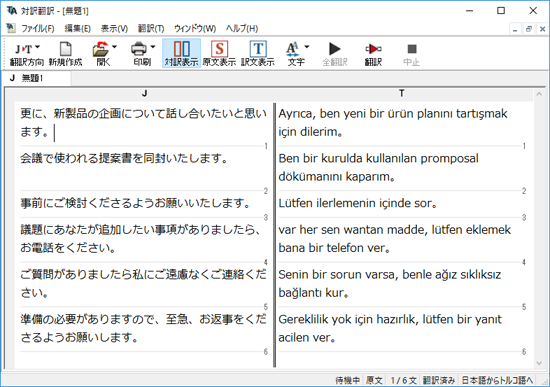
Task: Minimize the main 対訳翻訳 window
Action: coord(469,11)
